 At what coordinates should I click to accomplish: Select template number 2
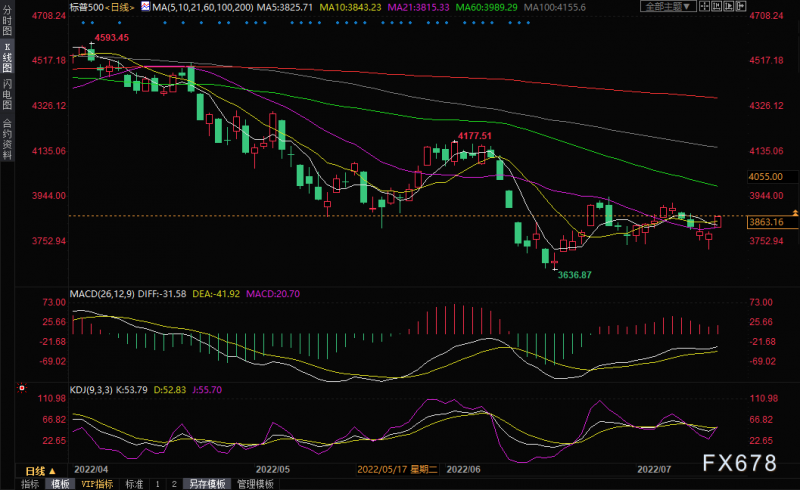point(174,484)
